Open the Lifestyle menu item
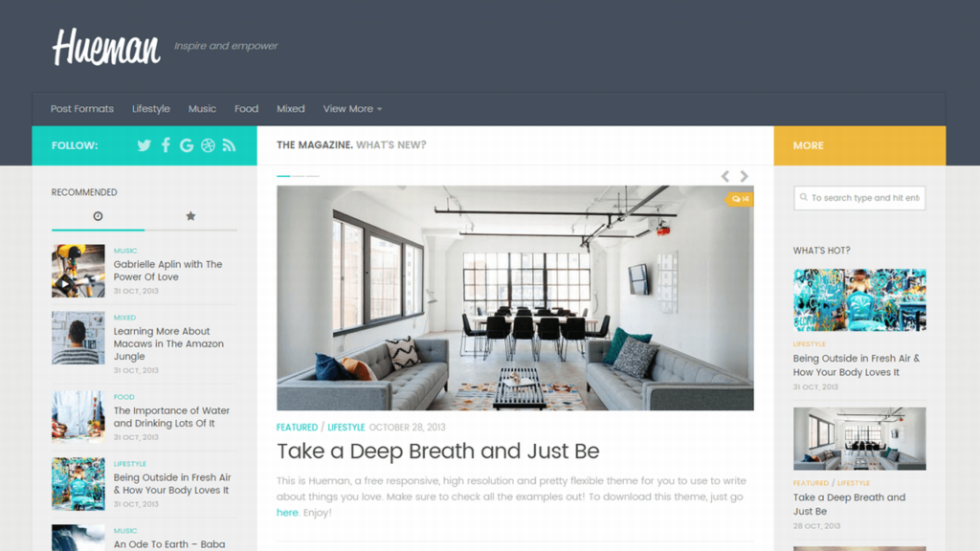The height and width of the screenshot is (551, 980). pyautogui.click(x=150, y=109)
